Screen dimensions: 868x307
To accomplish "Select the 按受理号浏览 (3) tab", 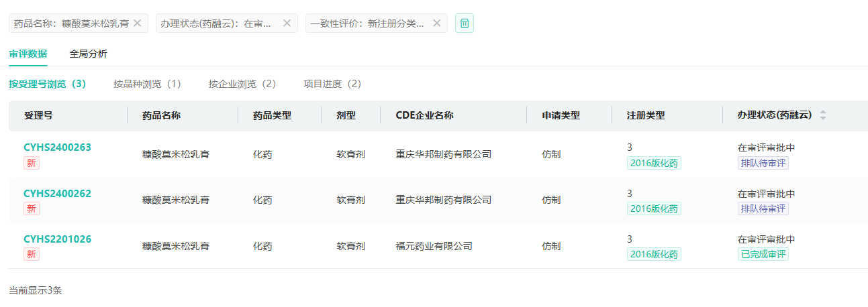I will point(48,84).
